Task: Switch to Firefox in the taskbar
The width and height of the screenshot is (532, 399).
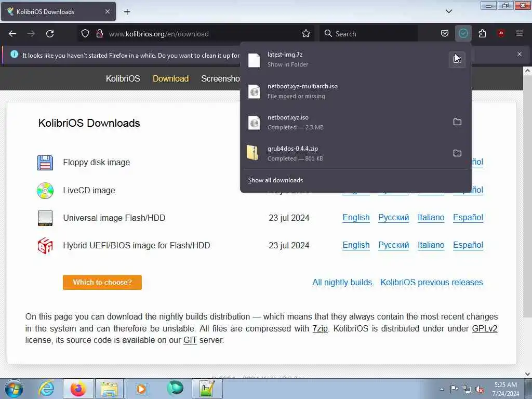Action: click(x=78, y=389)
